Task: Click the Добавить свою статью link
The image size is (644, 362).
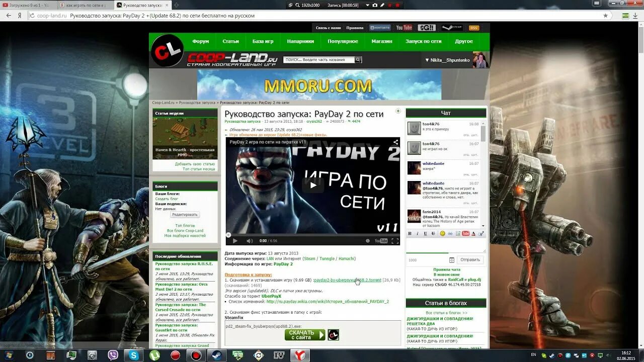Action: pos(195,164)
